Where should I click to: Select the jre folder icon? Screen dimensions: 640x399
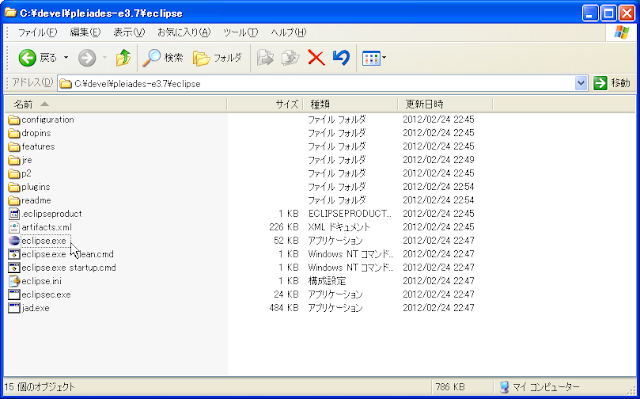pyautogui.click(x=14, y=160)
